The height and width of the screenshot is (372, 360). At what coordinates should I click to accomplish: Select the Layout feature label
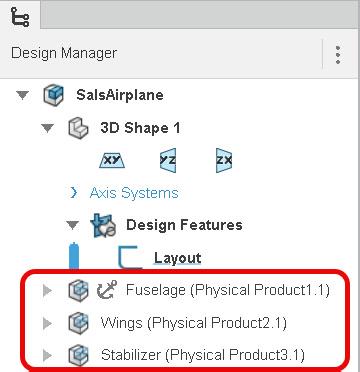pos(177,258)
